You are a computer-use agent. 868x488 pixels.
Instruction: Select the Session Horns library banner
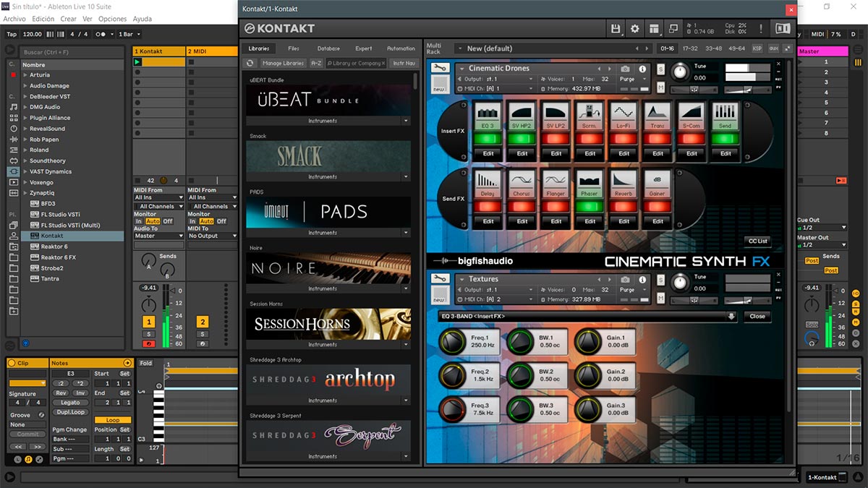click(x=328, y=324)
